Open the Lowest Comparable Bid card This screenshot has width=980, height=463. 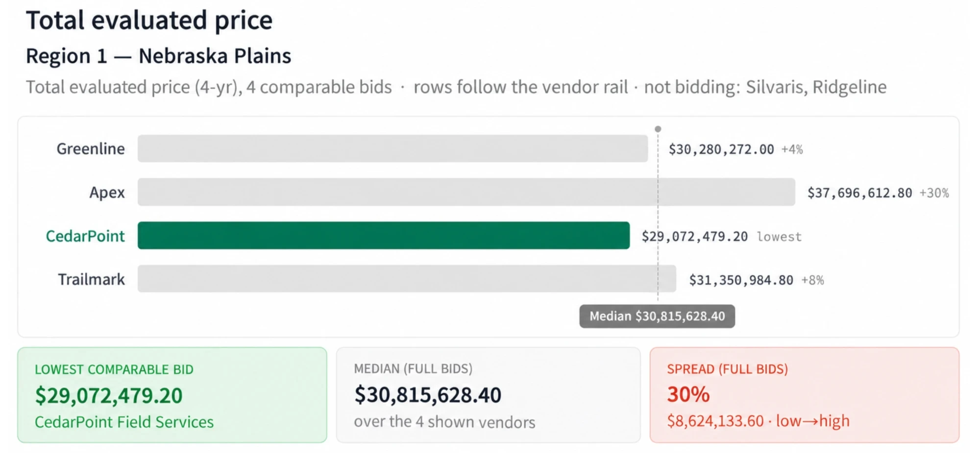(x=172, y=395)
